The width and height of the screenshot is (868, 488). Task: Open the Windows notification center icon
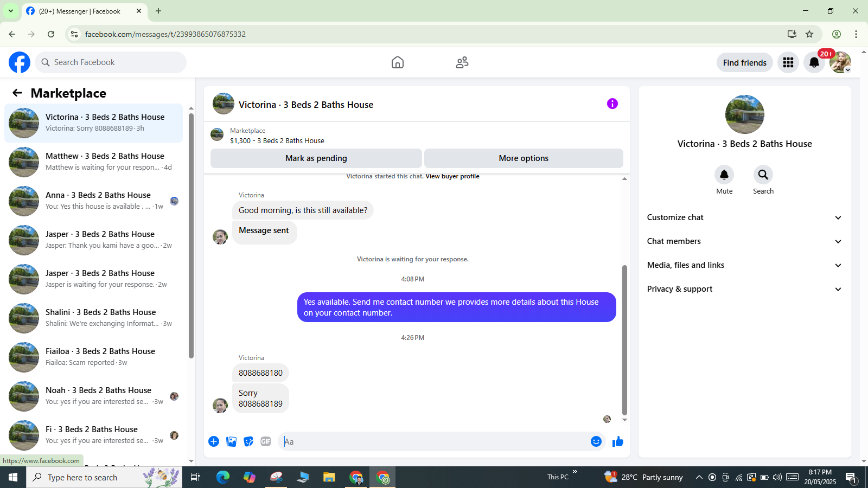851,477
